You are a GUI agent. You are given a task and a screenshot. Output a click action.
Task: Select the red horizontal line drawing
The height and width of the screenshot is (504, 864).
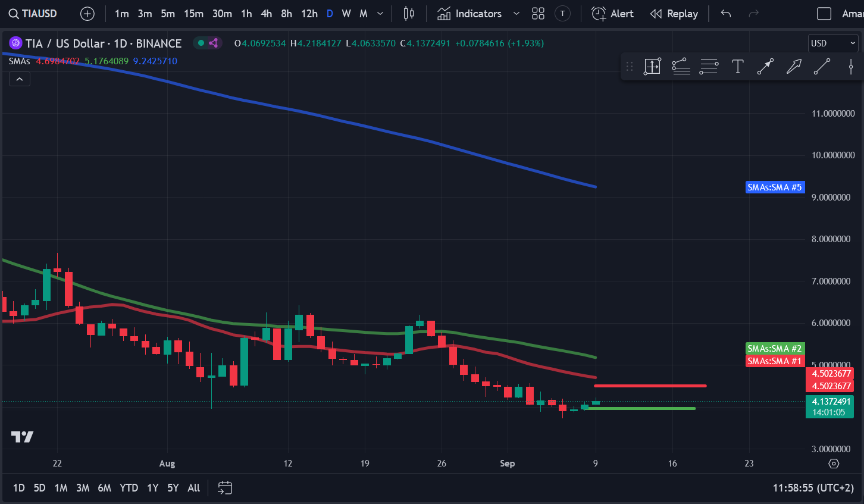click(x=650, y=386)
